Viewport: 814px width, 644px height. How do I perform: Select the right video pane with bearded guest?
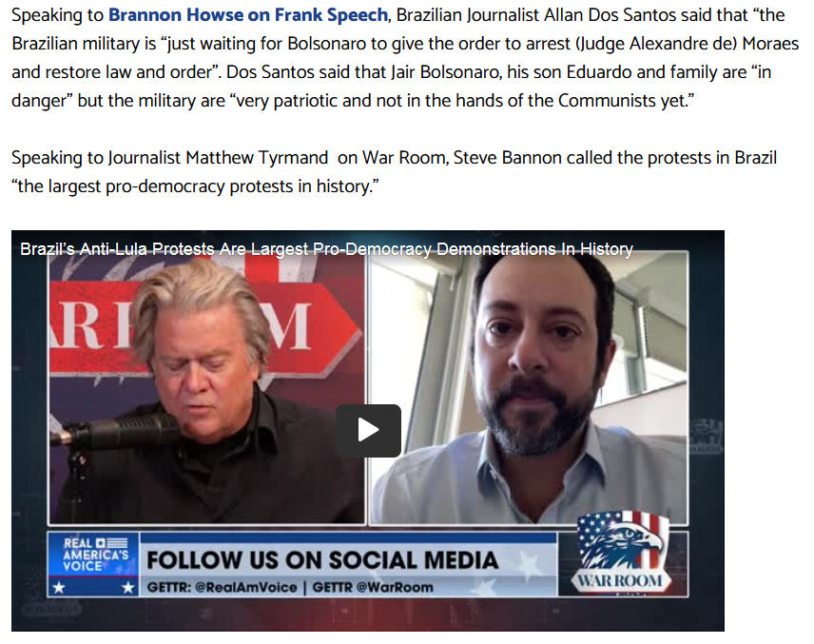(528, 387)
